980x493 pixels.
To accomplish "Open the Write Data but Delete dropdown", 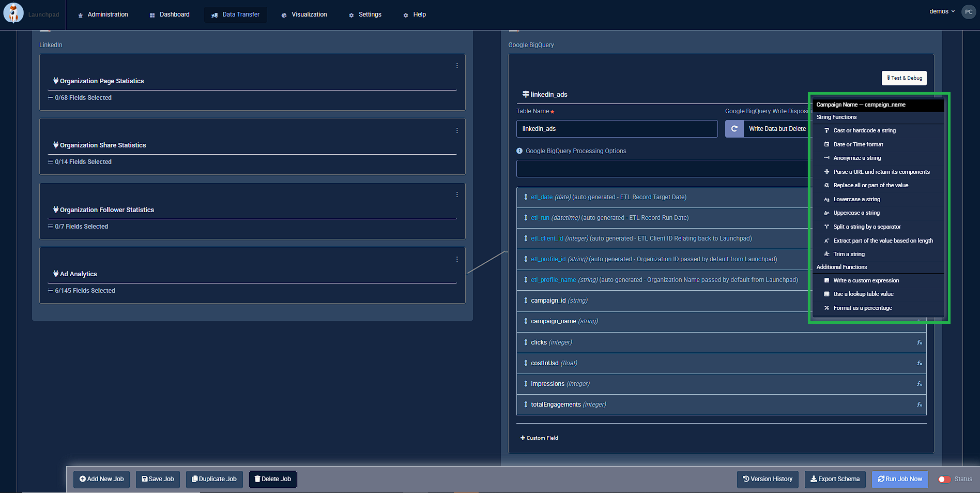I will point(777,129).
